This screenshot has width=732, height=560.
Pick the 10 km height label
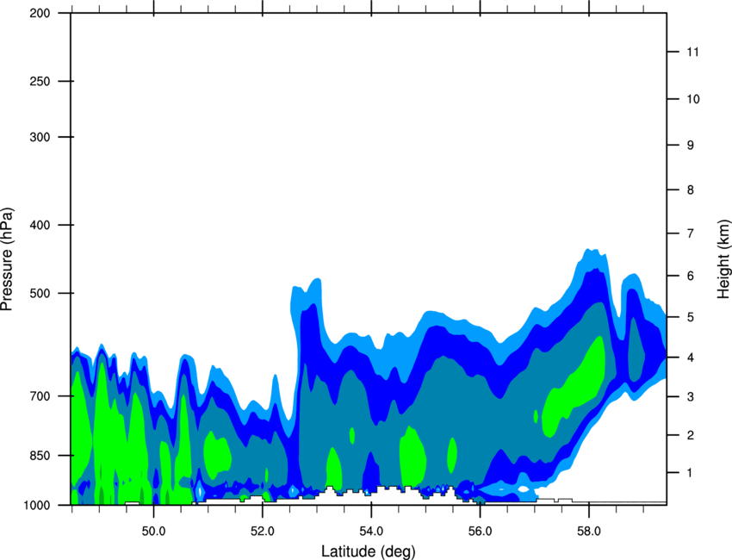[693, 99]
